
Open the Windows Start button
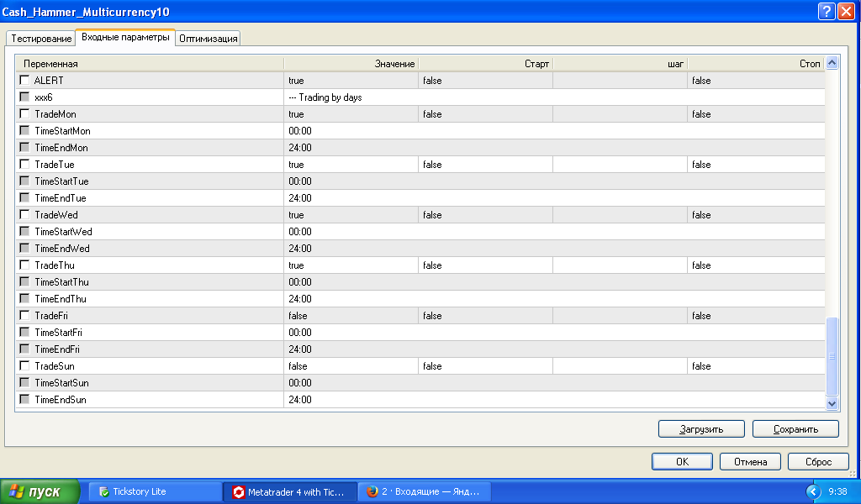(x=40, y=492)
